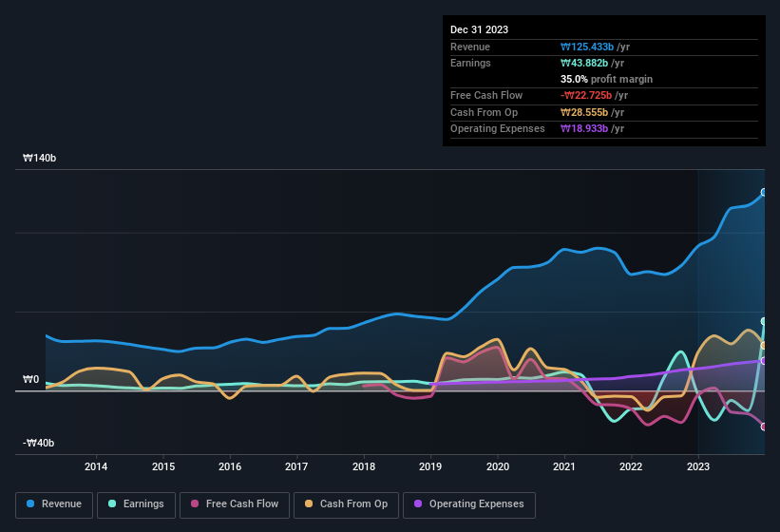The height and width of the screenshot is (532, 780).
Task: Click the -₩40b y-axis label
Action: click(x=38, y=443)
